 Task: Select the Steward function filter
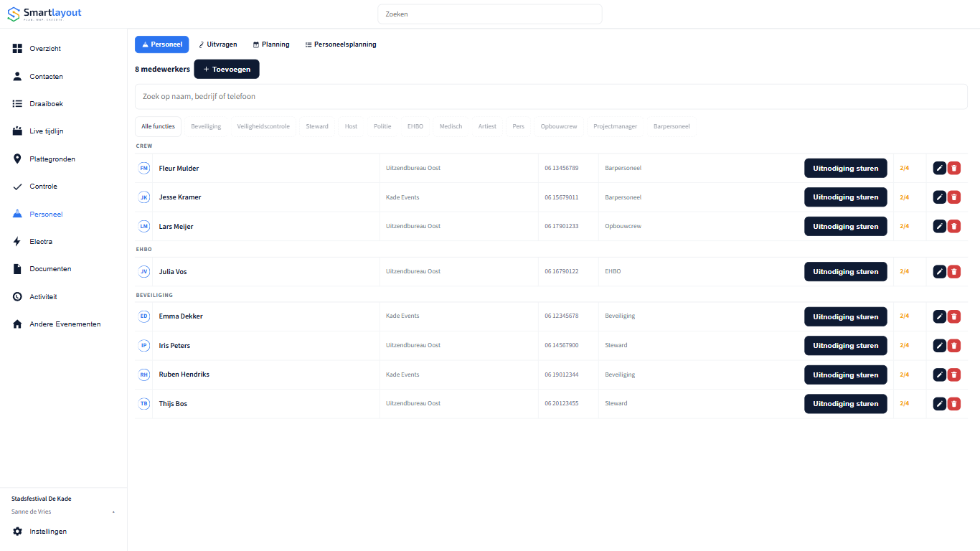pyautogui.click(x=317, y=126)
